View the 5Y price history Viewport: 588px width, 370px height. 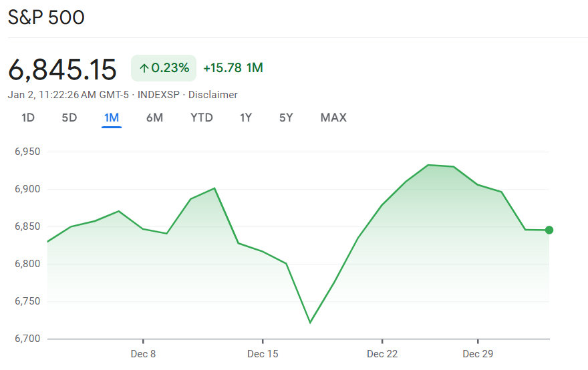tap(286, 118)
